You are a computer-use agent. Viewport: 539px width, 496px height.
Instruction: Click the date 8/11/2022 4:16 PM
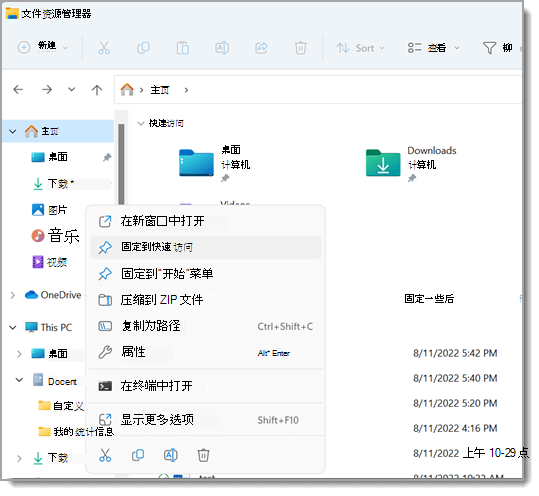point(455,428)
